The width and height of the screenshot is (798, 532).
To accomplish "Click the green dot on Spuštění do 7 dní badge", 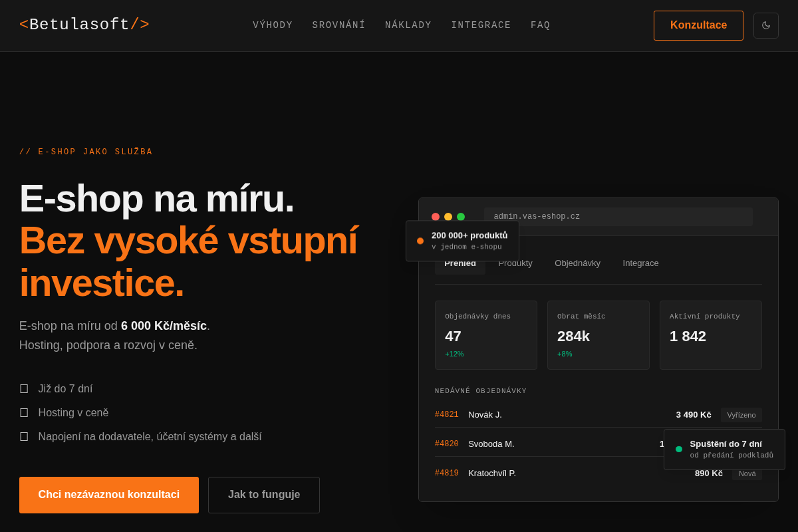I will tap(679, 449).
